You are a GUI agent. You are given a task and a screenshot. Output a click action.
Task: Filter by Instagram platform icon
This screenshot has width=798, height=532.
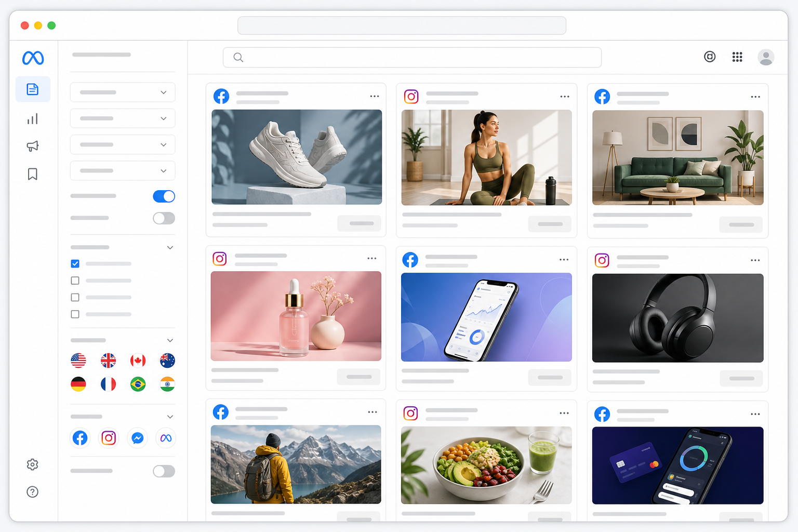(x=109, y=438)
